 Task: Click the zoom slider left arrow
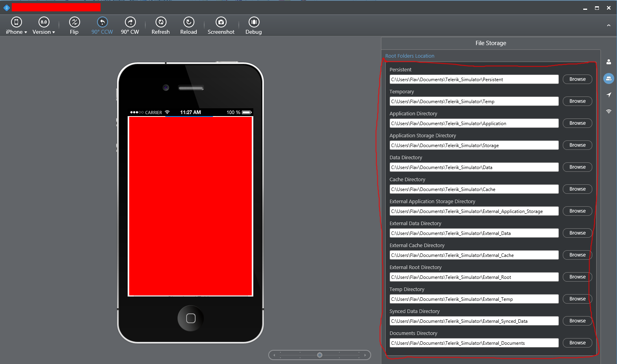coord(274,355)
